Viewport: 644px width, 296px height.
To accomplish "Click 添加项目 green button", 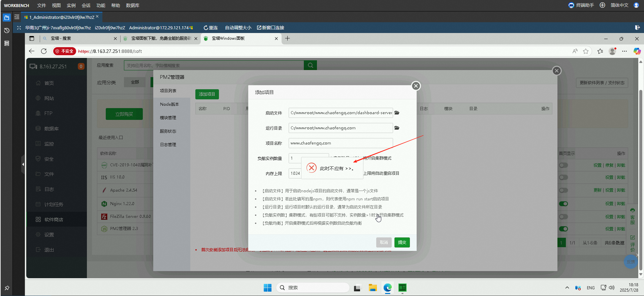I will (207, 94).
